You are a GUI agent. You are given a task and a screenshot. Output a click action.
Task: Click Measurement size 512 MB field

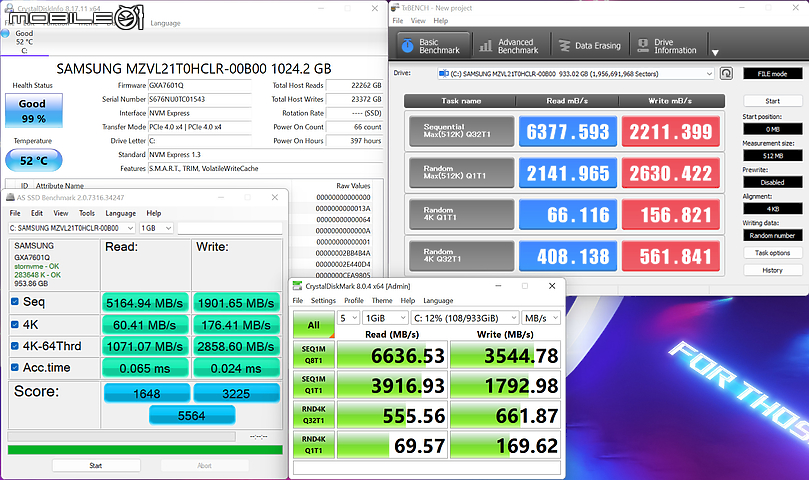[x=772, y=155]
